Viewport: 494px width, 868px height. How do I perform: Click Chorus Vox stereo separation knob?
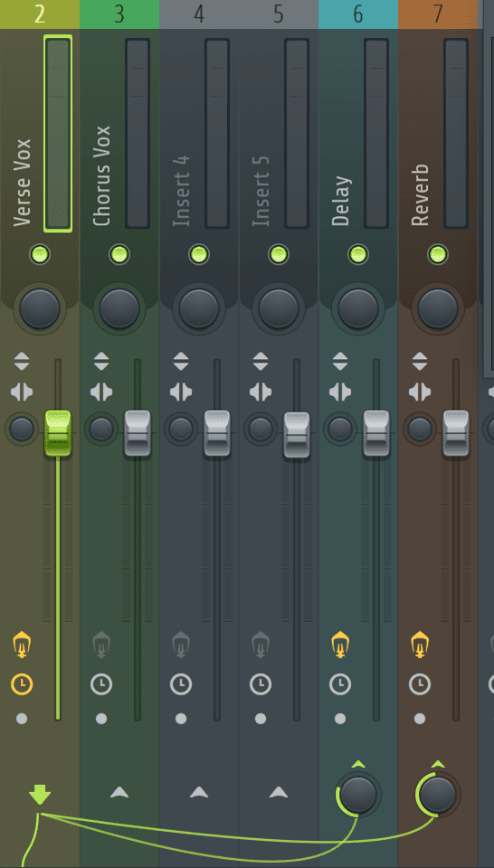point(101,429)
